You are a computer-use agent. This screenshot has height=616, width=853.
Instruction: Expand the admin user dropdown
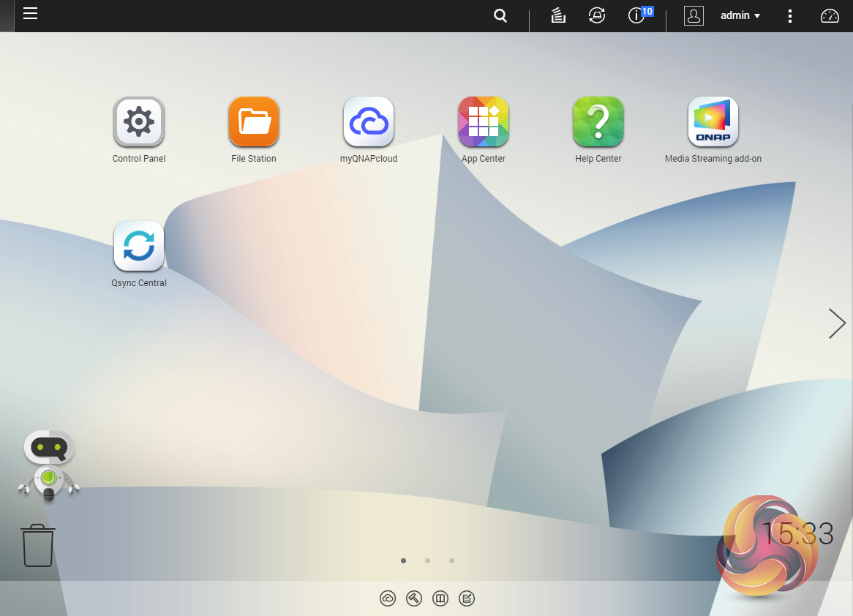[740, 16]
